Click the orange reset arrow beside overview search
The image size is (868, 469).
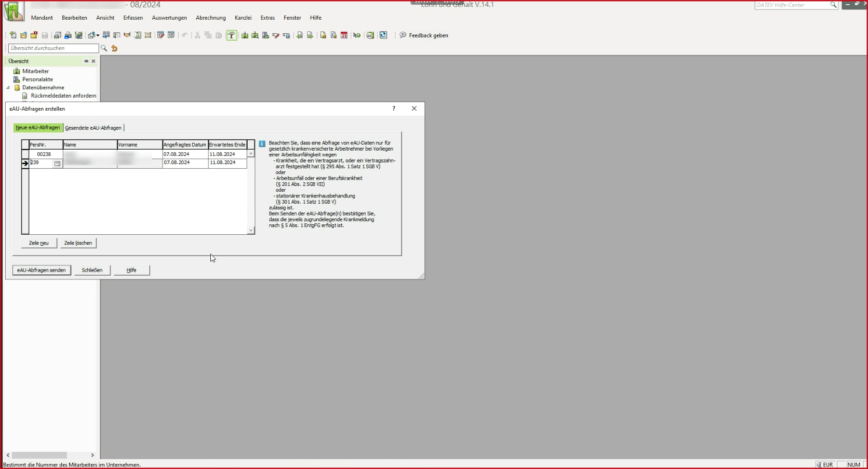pyautogui.click(x=115, y=48)
